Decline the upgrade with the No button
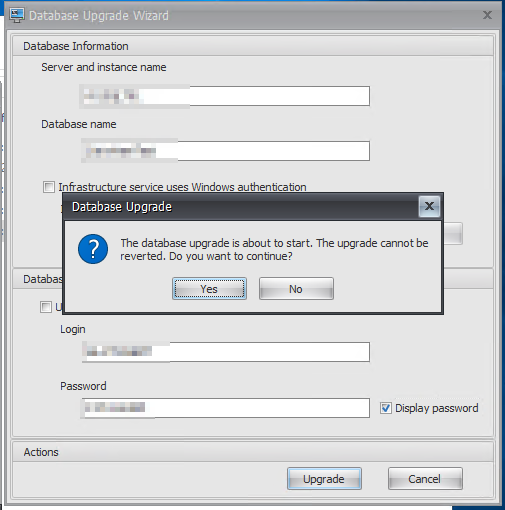The width and height of the screenshot is (505, 510). point(296,289)
